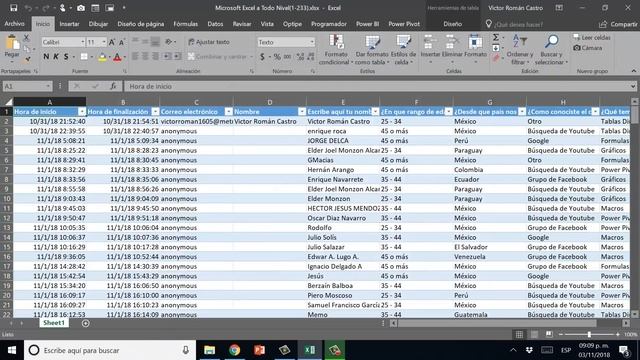Screen dimensions: 640x360
Task: Click the format painter brush icon
Action: [27, 59]
